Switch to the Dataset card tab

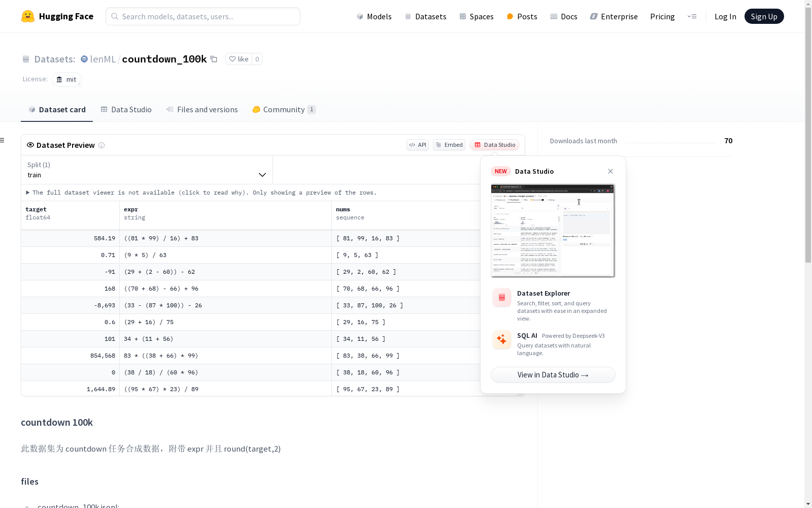point(57,110)
